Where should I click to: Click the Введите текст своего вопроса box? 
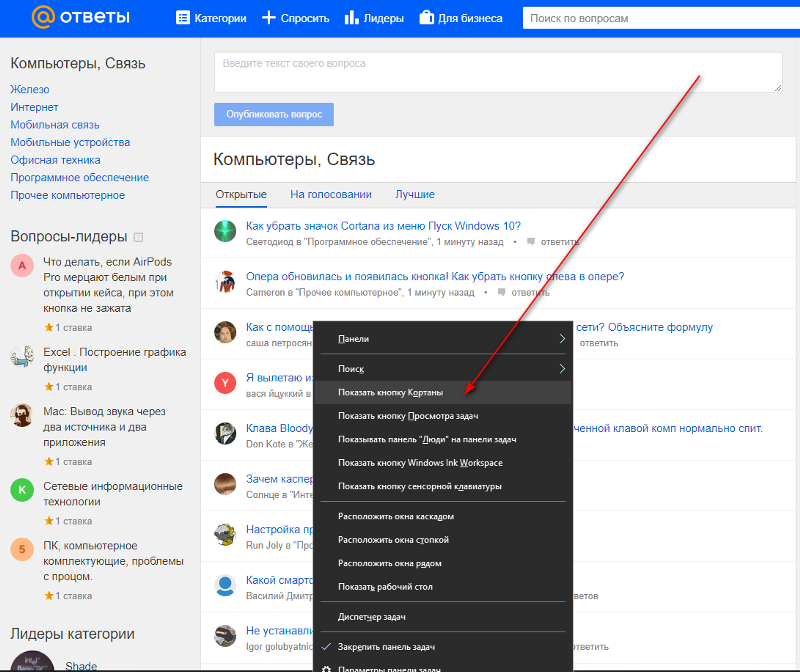click(x=498, y=72)
